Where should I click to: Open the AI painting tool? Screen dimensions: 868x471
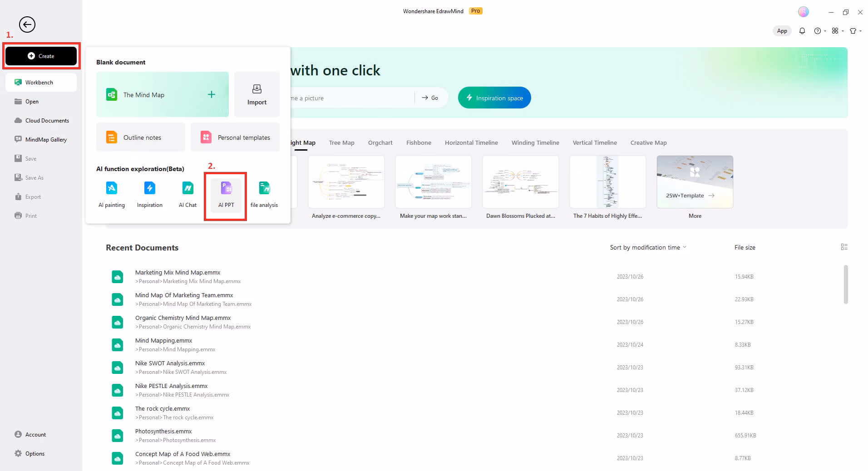click(x=112, y=194)
